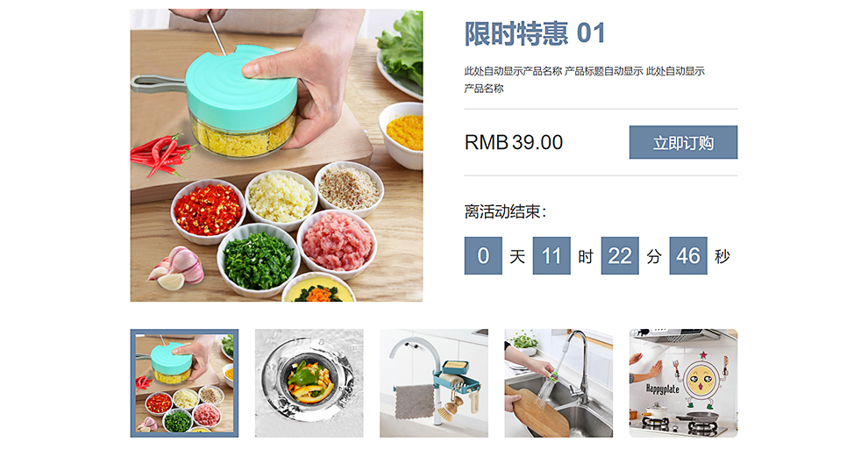Select the food chopper thumbnail

184,383
